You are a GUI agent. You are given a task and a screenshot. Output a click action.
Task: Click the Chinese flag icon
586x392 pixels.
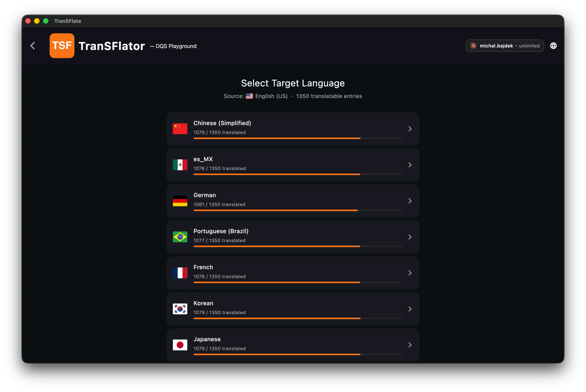tap(180, 128)
